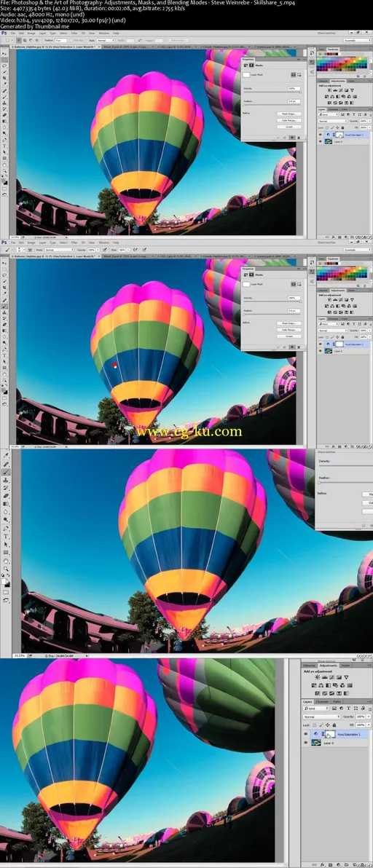Viewport: 373px width, 868px height.
Task: Click Invert button in second frame's Properties panel
Action: 289,336
